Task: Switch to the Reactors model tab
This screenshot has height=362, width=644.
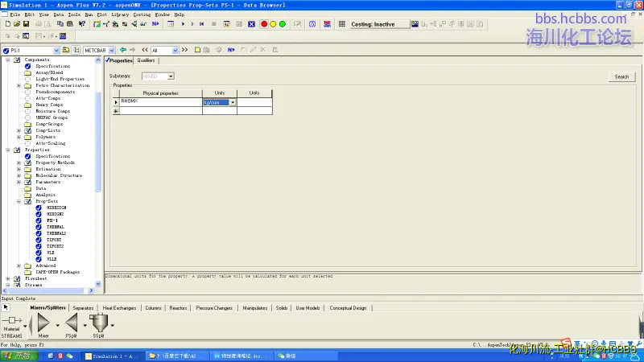Action: point(178,308)
